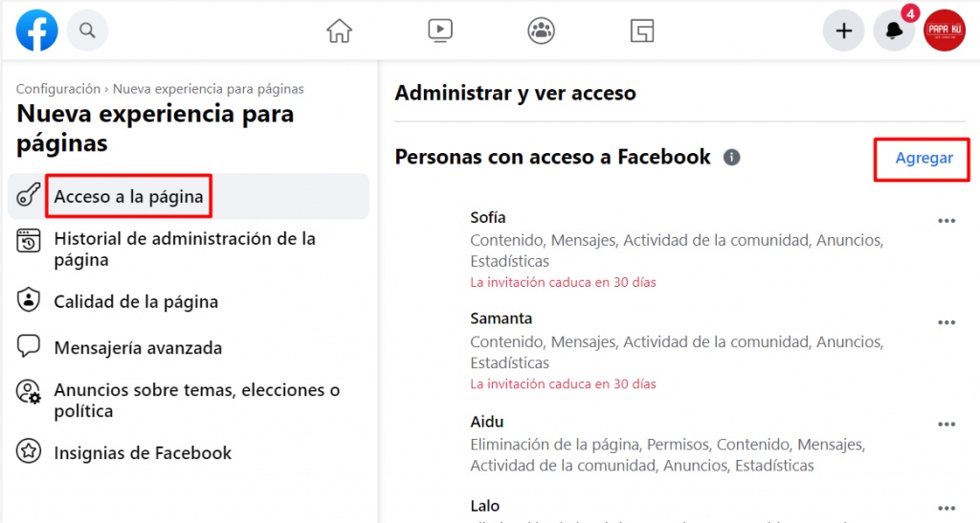980x523 pixels.
Task: Open notifications bell icon
Action: (x=894, y=31)
